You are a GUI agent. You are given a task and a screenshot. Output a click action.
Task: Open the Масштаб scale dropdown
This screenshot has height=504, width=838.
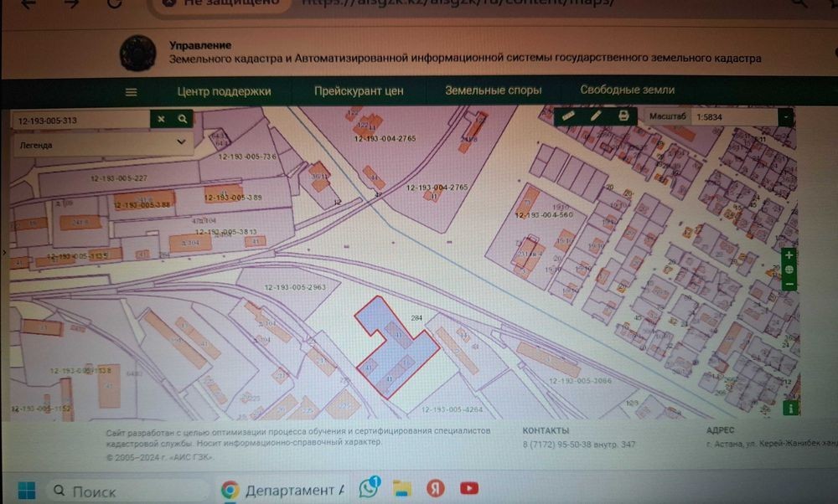coord(785,116)
